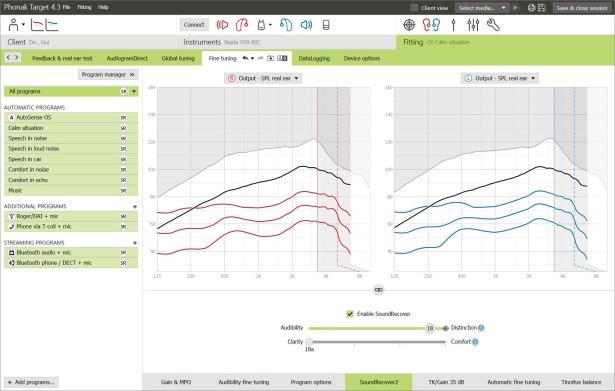Open the accessories bottle-shaped icon
615x391 pixels.
261,25
